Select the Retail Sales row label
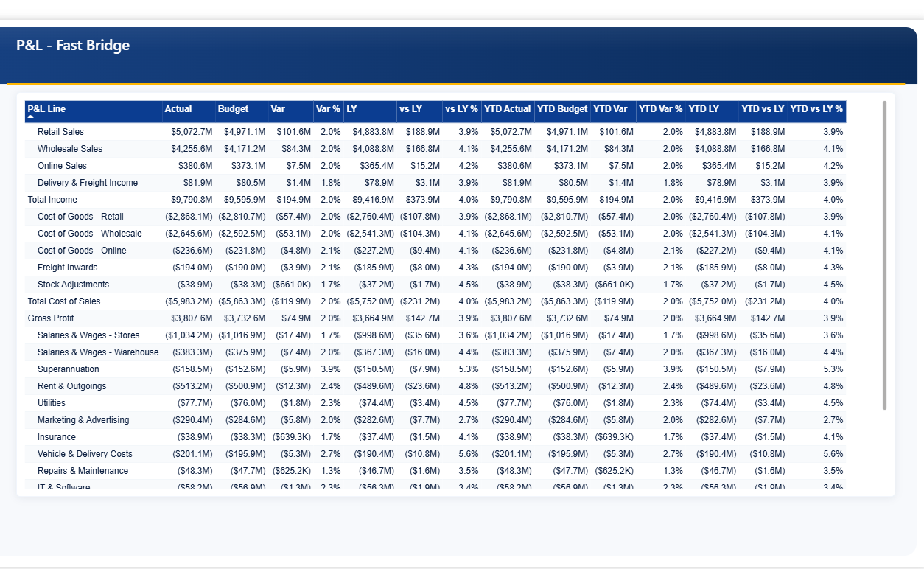The height and width of the screenshot is (569, 924). [x=60, y=132]
